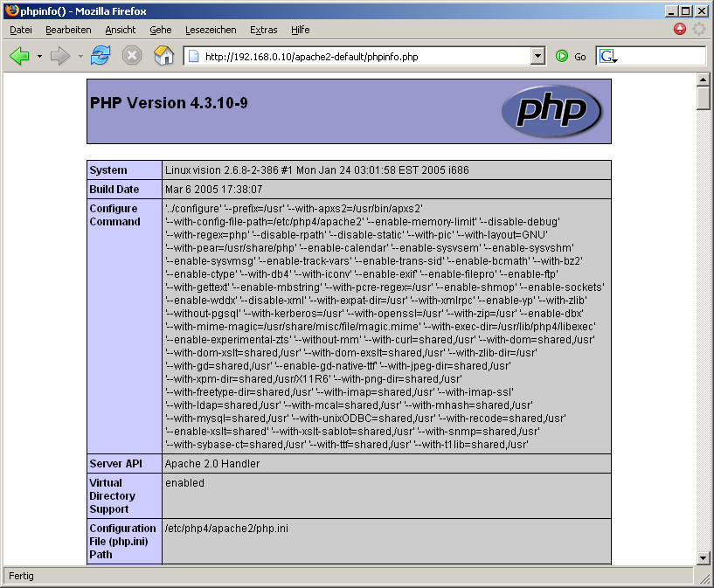Open the forward history dropdown arrow

(x=80, y=57)
